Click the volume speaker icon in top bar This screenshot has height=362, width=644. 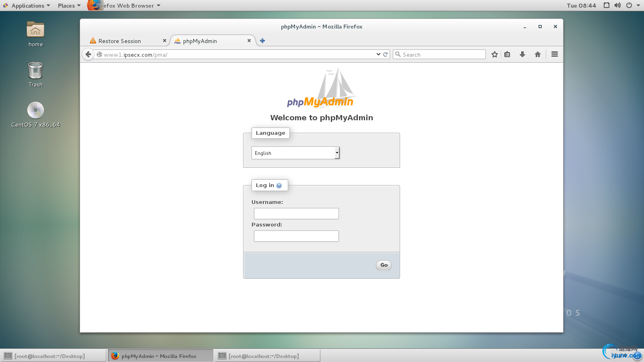pyautogui.click(x=617, y=5)
